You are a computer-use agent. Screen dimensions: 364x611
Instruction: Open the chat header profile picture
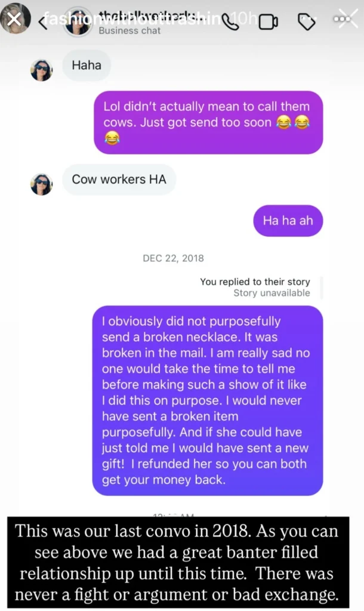(x=78, y=22)
